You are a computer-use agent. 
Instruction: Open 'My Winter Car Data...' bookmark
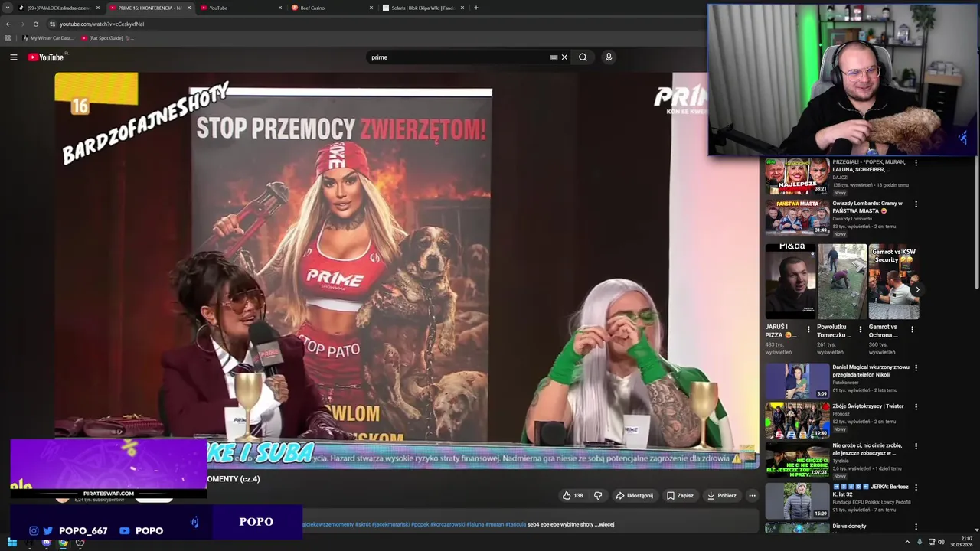(x=48, y=37)
